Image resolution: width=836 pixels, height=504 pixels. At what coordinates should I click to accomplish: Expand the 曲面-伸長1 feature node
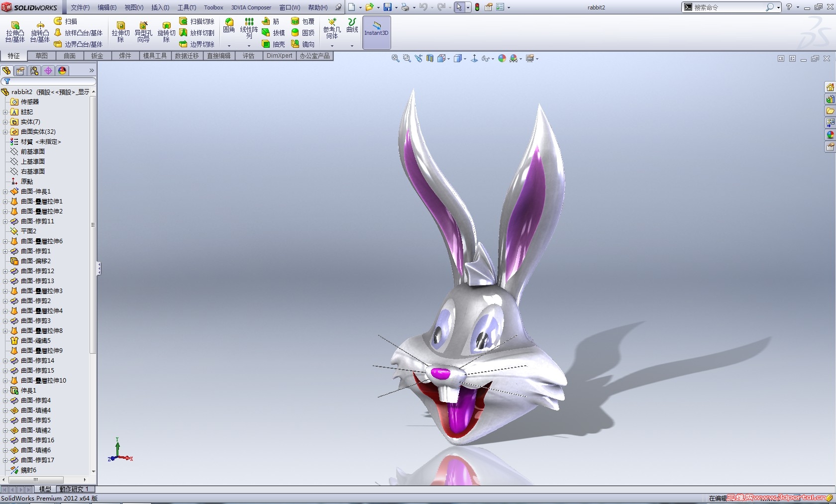[5, 192]
